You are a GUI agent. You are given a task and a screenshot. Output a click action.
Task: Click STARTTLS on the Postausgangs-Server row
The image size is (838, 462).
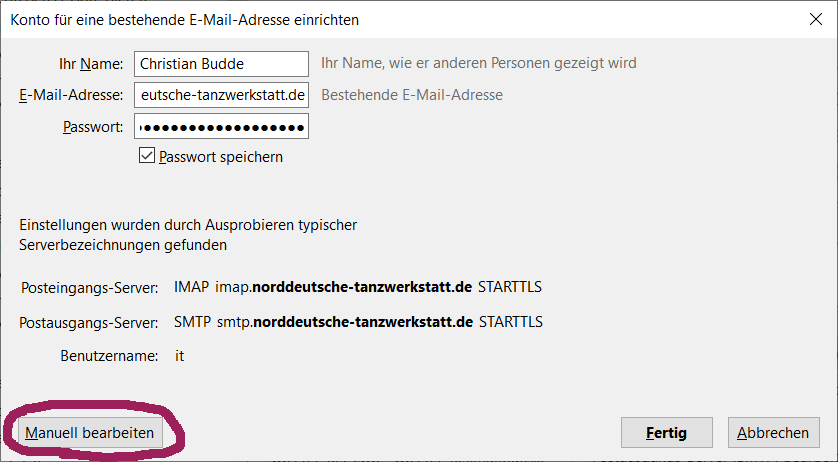pyautogui.click(x=511, y=322)
